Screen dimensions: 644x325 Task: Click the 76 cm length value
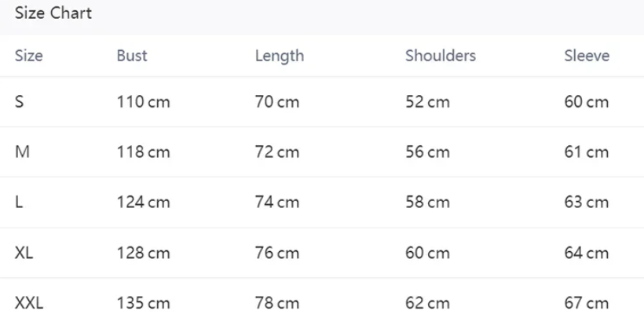pyautogui.click(x=276, y=253)
